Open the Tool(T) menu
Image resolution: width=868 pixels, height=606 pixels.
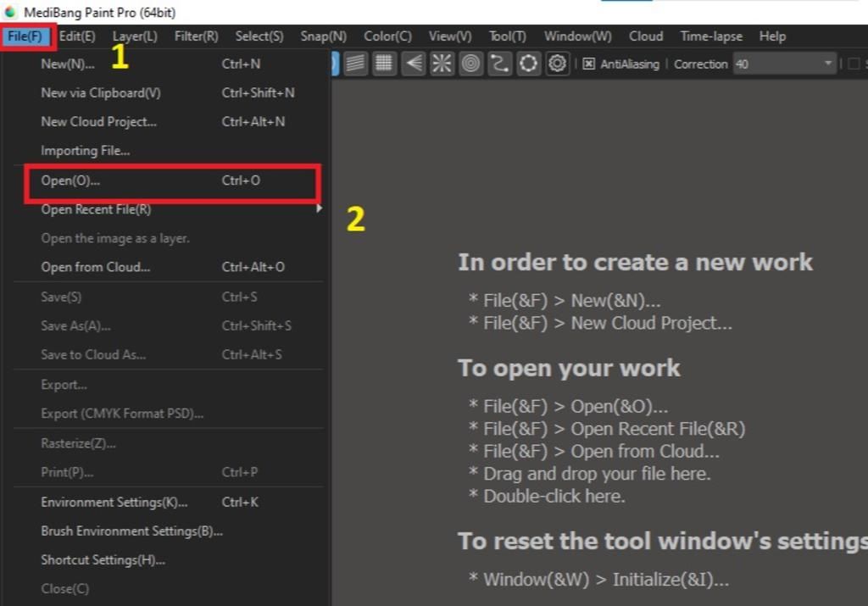point(507,36)
